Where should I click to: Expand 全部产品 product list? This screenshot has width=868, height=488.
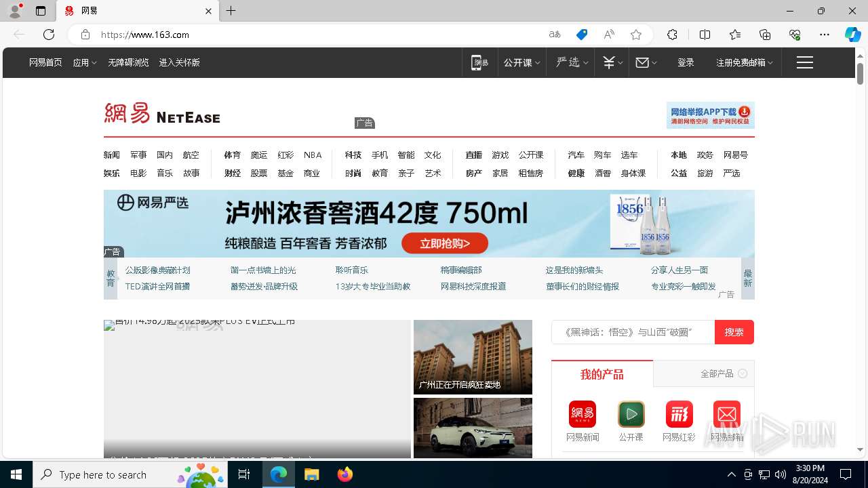point(724,373)
